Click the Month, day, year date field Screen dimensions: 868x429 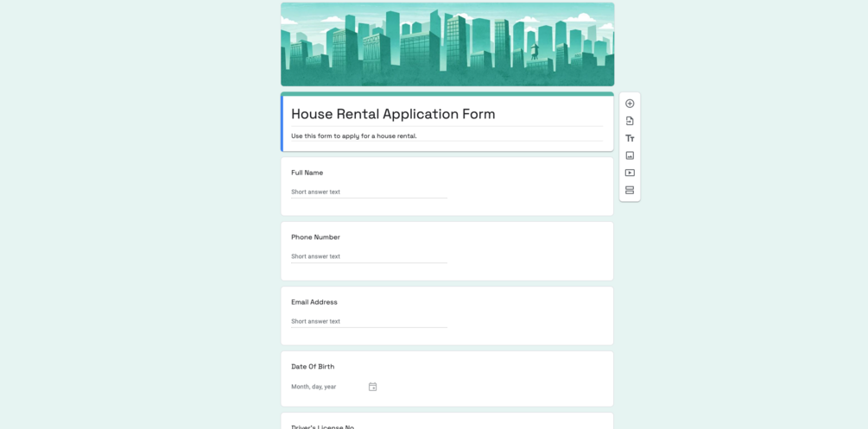click(314, 387)
